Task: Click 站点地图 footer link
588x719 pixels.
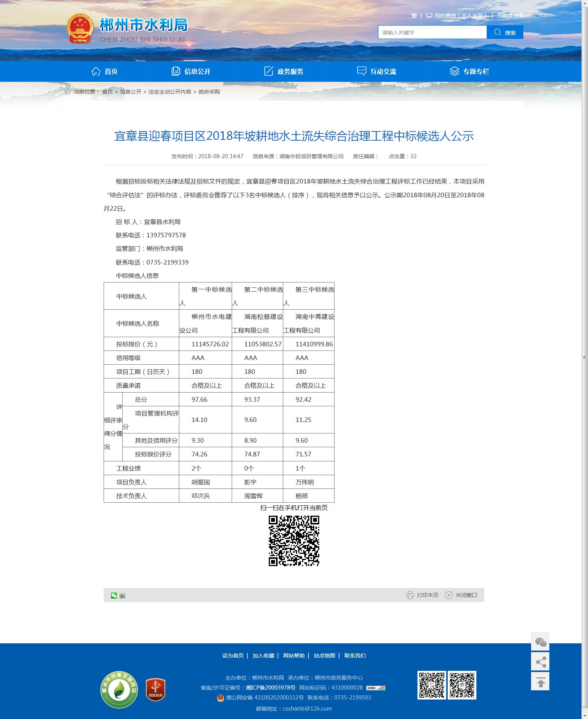Action: 325,656
